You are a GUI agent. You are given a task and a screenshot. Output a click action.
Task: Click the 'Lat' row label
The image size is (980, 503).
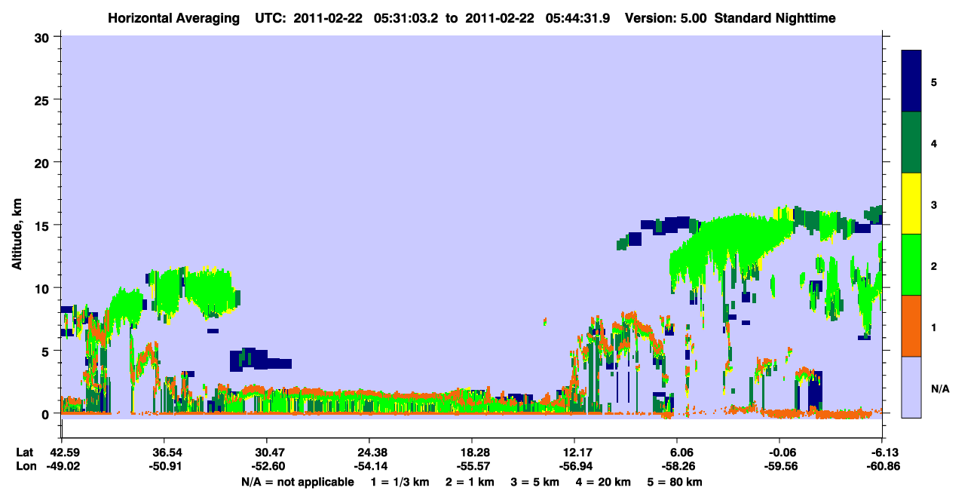25,452
